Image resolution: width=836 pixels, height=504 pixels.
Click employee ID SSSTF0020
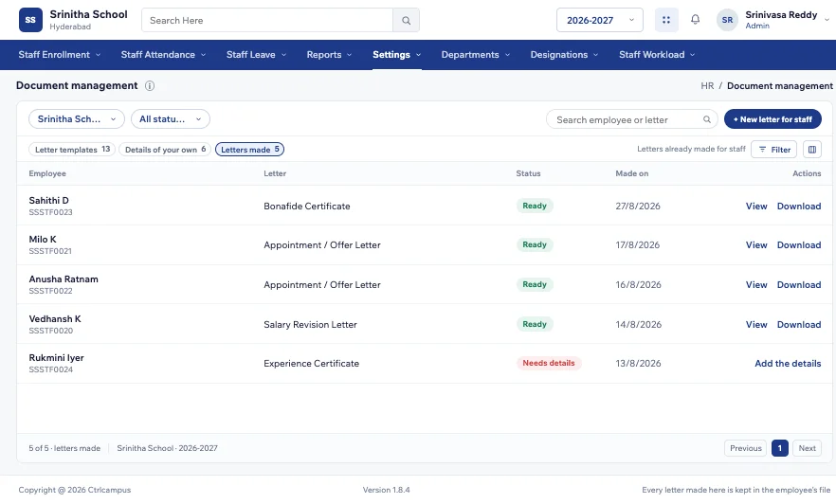click(x=50, y=331)
